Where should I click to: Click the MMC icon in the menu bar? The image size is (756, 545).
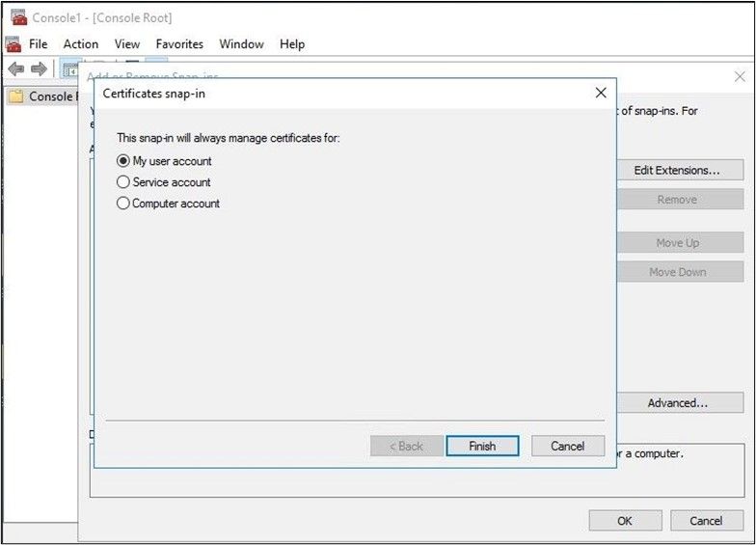(x=13, y=44)
